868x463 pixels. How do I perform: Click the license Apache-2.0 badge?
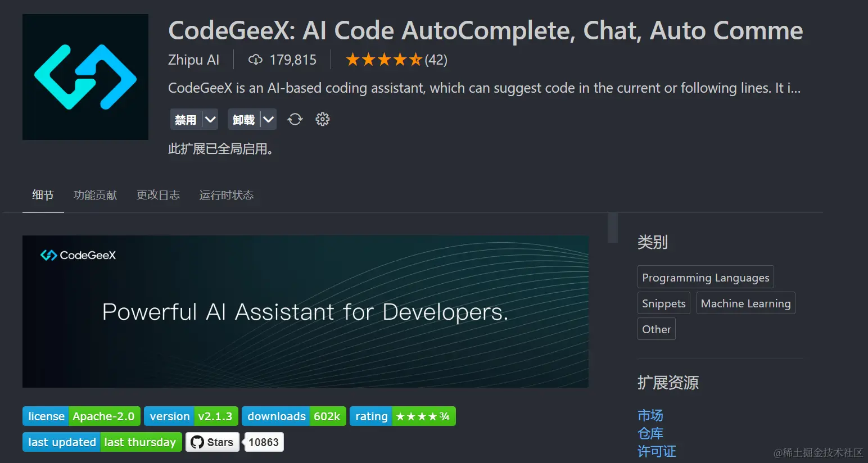[82, 416]
